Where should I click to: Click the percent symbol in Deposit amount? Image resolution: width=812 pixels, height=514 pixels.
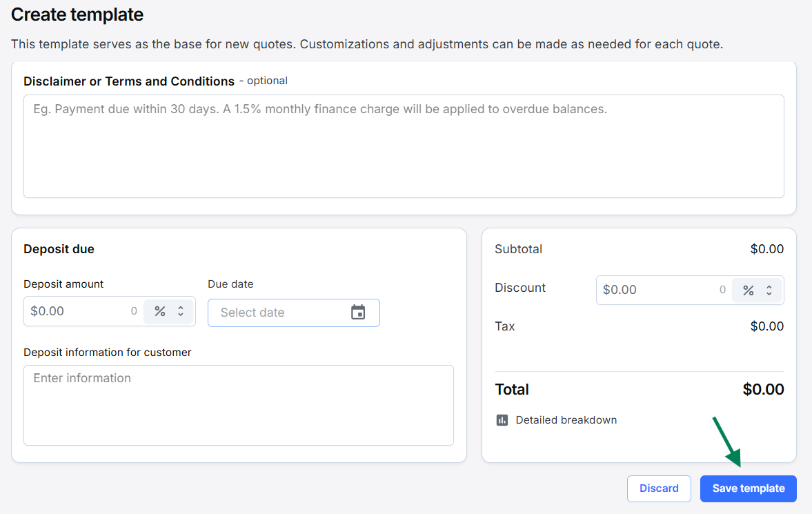160,311
